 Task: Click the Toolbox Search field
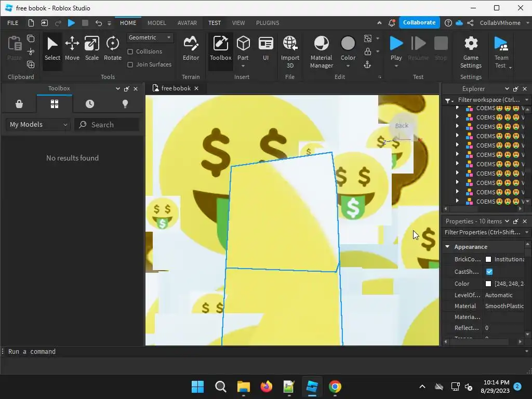pyautogui.click(x=107, y=125)
